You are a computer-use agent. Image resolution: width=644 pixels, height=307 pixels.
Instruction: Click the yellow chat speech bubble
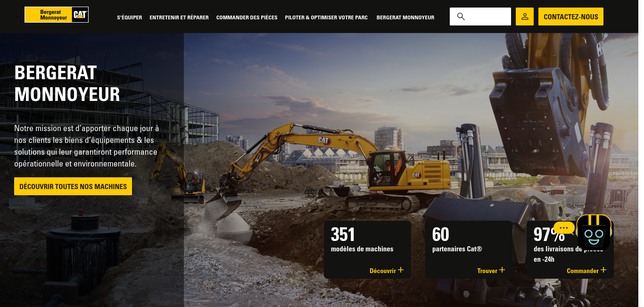click(564, 228)
